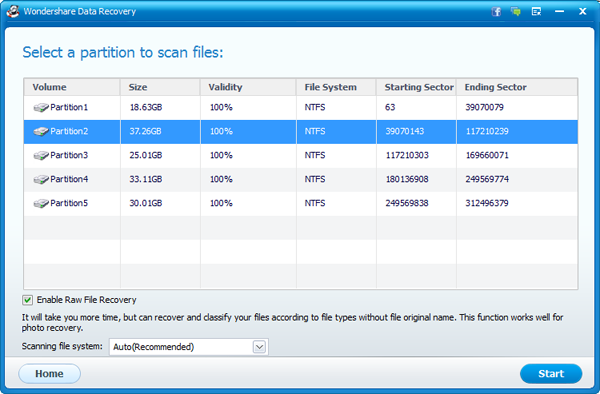The height and width of the screenshot is (394, 600).
Task: Minimize the Data Recovery window
Action: [x=559, y=11]
